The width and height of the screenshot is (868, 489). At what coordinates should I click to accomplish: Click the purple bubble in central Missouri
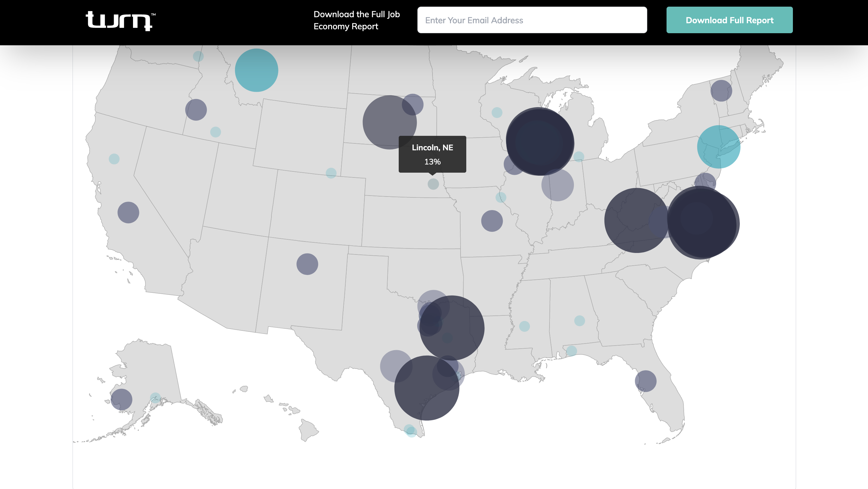click(x=492, y=221)
